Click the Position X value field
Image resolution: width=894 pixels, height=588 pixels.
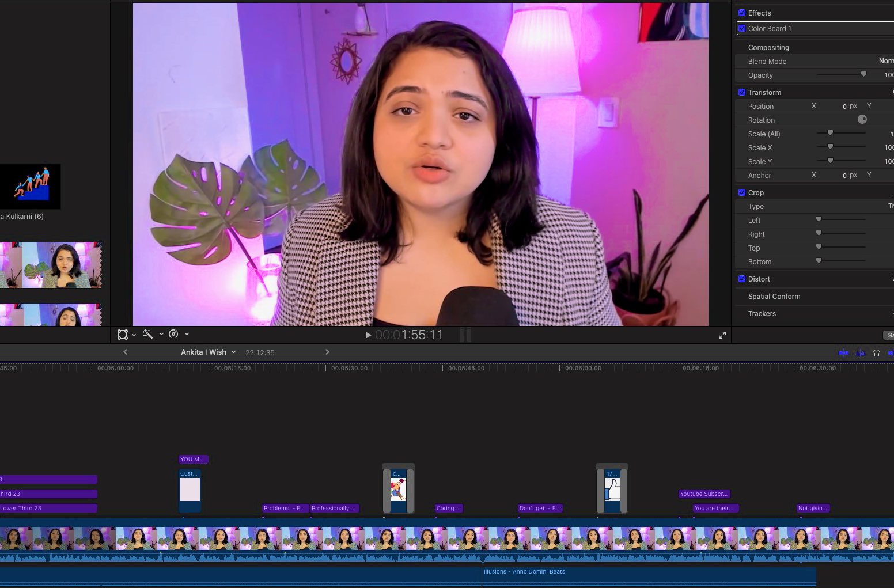point(844,107)
